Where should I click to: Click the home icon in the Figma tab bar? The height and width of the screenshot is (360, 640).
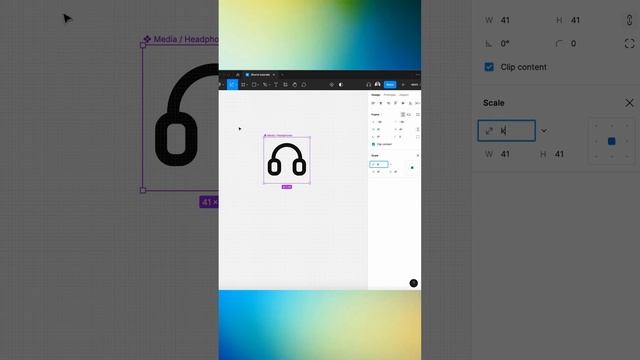pos(238,75)
